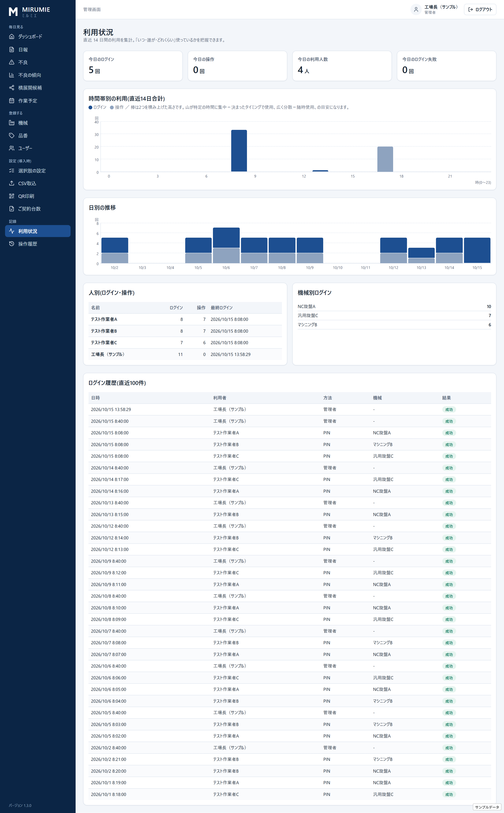
Task: Open 不良の傾向 menu entry
Action: 38,75
